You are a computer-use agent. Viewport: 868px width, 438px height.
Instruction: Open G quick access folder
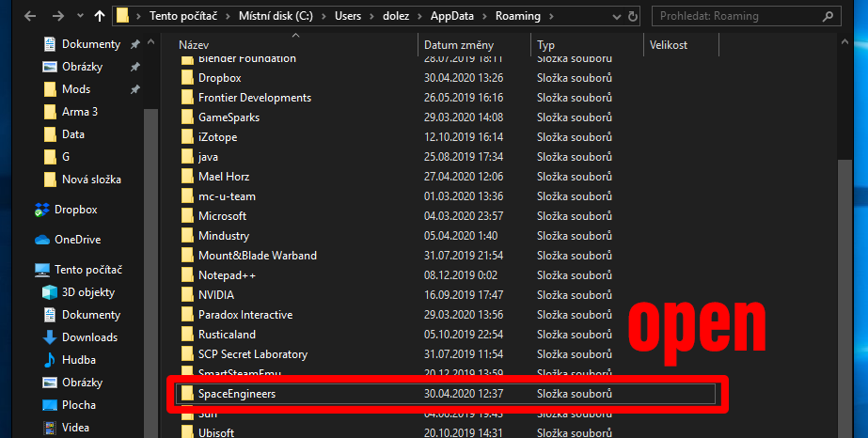[65, 157]
